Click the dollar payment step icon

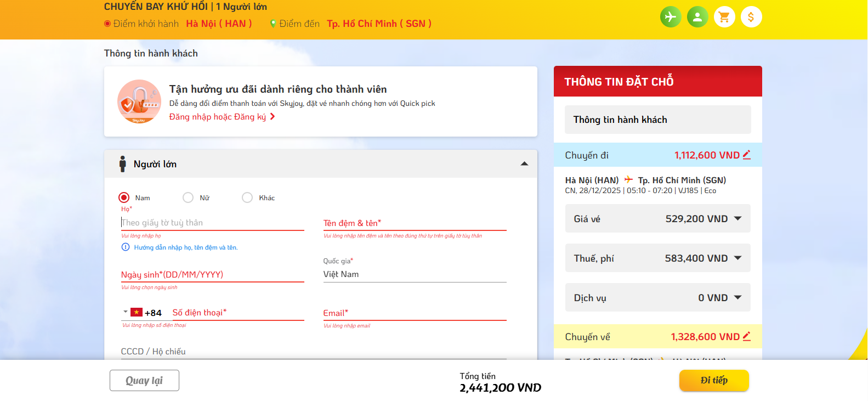tap(751, 17)
